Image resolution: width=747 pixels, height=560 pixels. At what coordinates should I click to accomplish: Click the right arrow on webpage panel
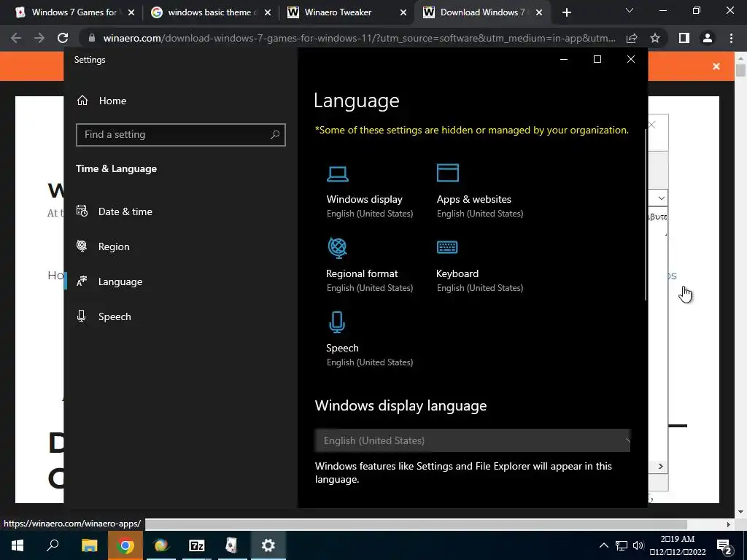click(660, 466)
